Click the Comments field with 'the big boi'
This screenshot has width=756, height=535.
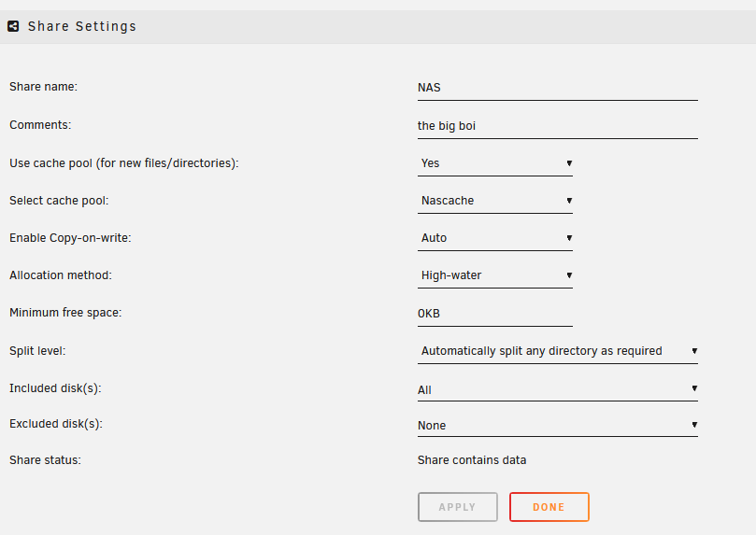557,126
